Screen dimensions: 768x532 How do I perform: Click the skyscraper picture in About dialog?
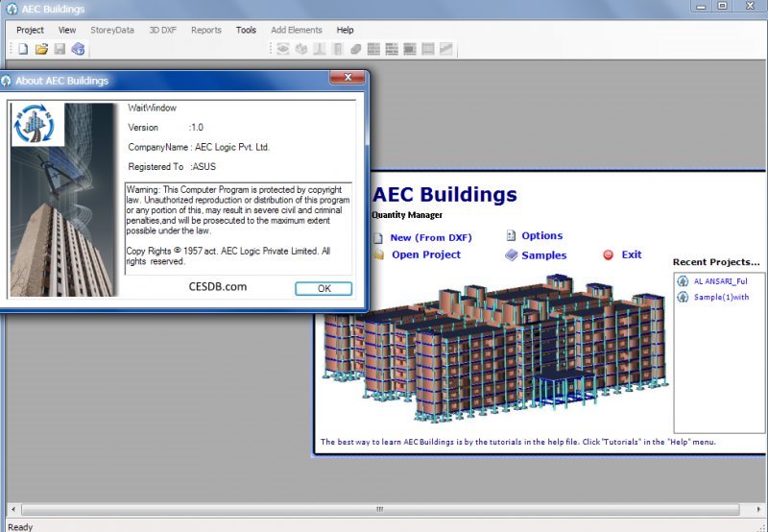[x=63, y=200]
